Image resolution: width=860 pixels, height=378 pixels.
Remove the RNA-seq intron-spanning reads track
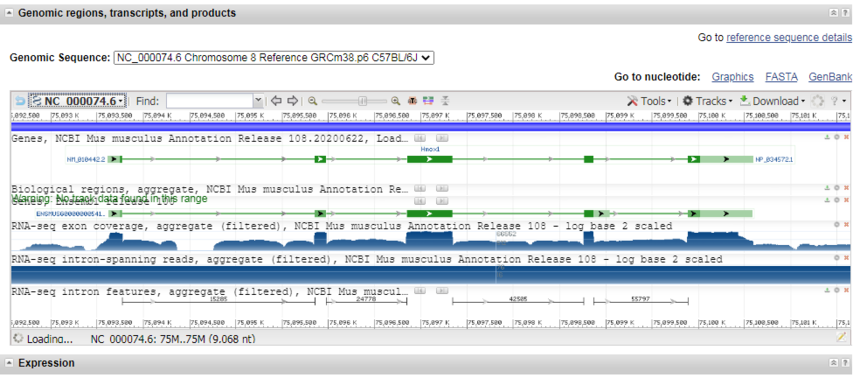(x=846, y=257)
